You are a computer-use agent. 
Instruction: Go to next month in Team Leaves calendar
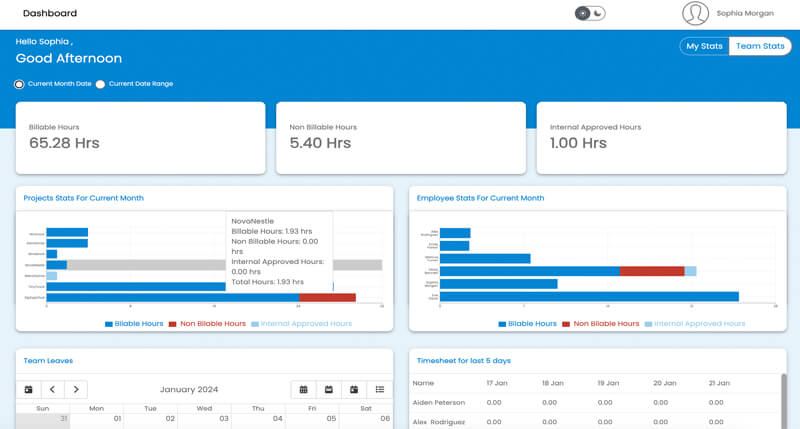[x=76, y=389]
